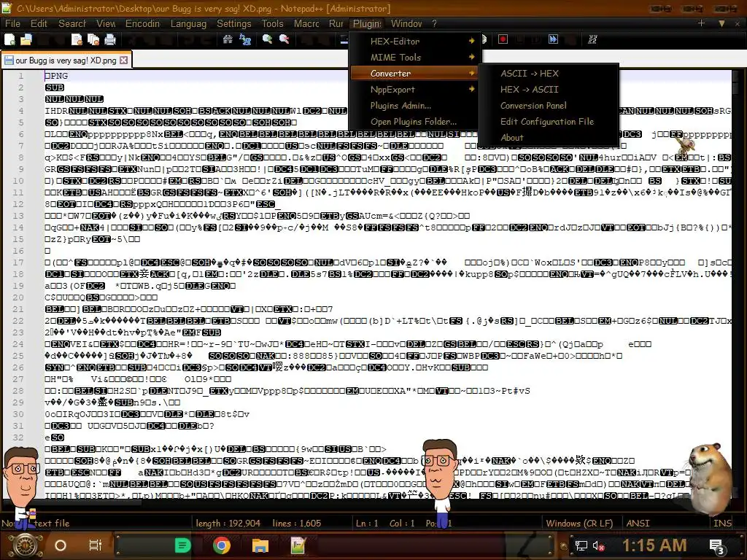Open the View menu
This screenshot has width=747, height=560.
pyautogui.click(x=106, y=23)
